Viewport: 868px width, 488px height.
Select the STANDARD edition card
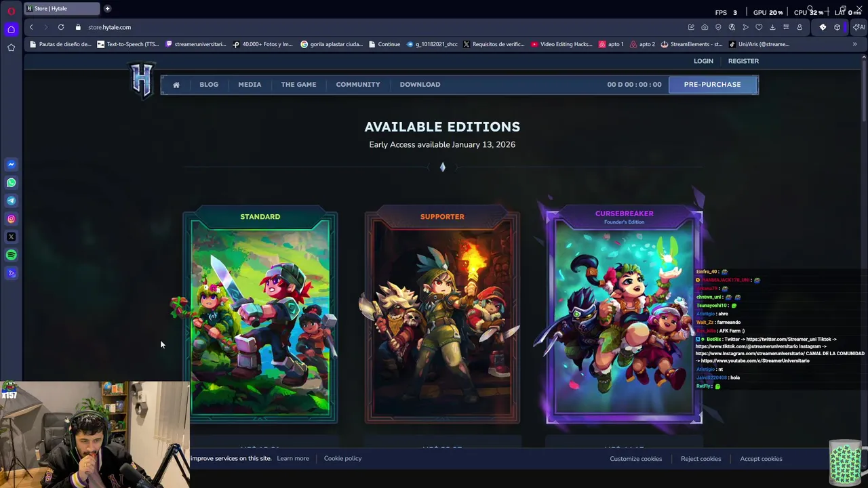260,315
